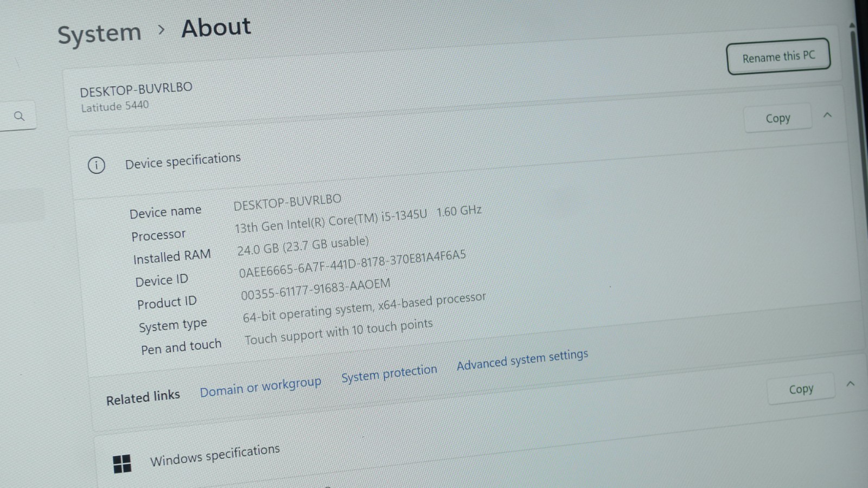Click the Windows specifications header text
This screenshot has height=488, width=868.
(215, 455)
